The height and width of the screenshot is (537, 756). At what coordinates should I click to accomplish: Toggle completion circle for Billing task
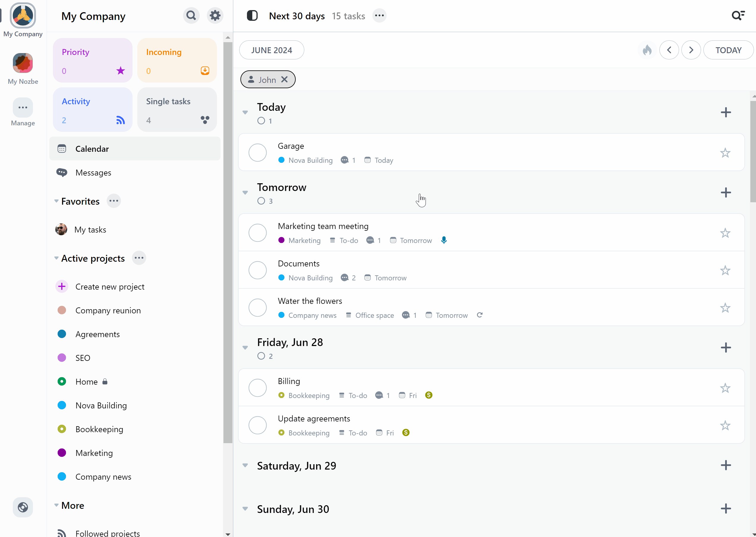click(258, 388)
